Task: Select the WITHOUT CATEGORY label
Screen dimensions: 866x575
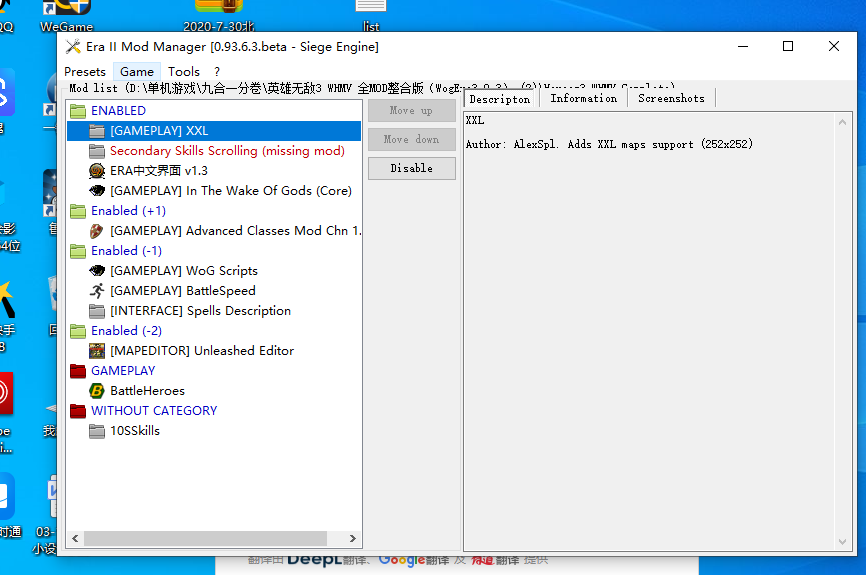Action: click(154, 411)
